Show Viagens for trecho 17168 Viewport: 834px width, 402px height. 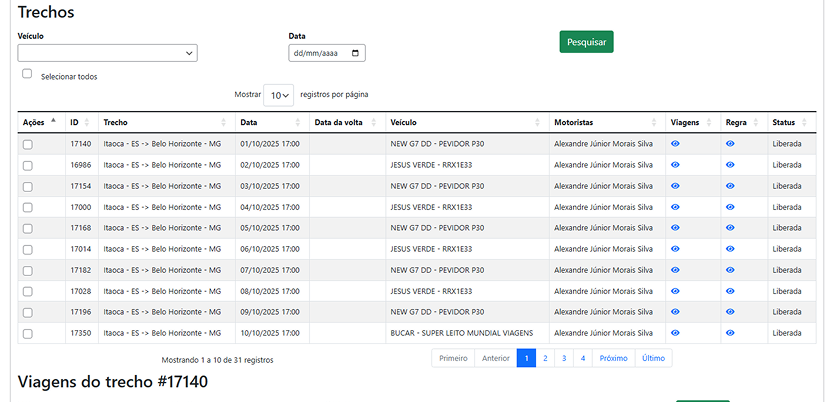click(675, 228)
